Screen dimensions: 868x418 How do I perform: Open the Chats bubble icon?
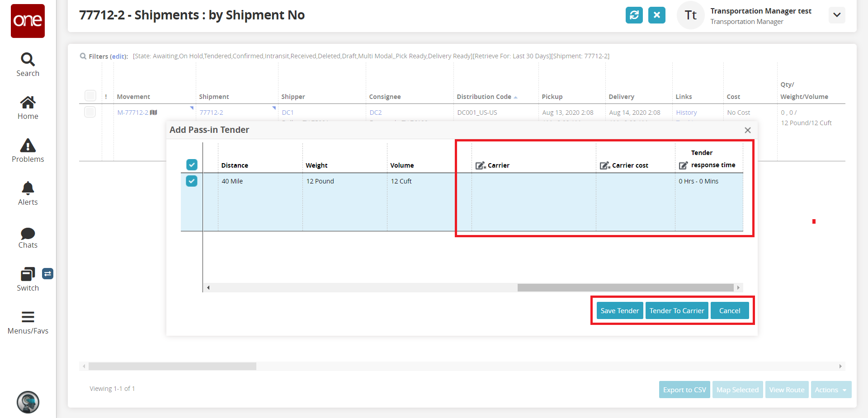(28, 233)
